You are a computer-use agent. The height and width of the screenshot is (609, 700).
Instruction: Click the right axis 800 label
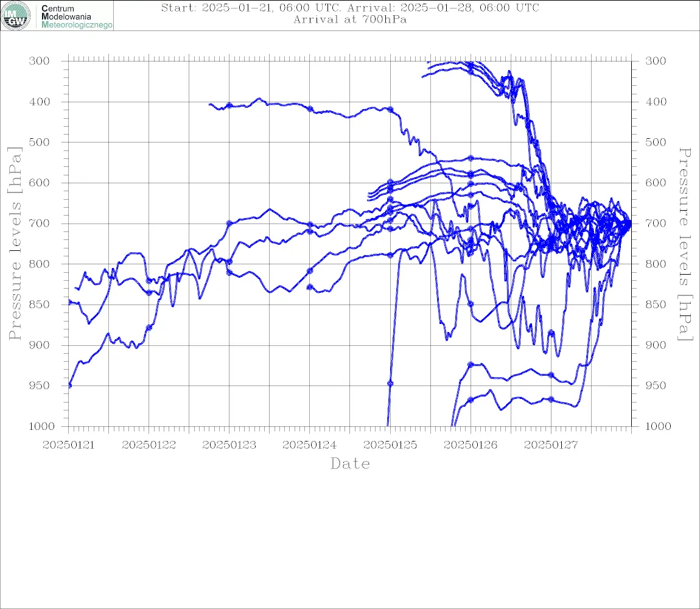(656, 264)
